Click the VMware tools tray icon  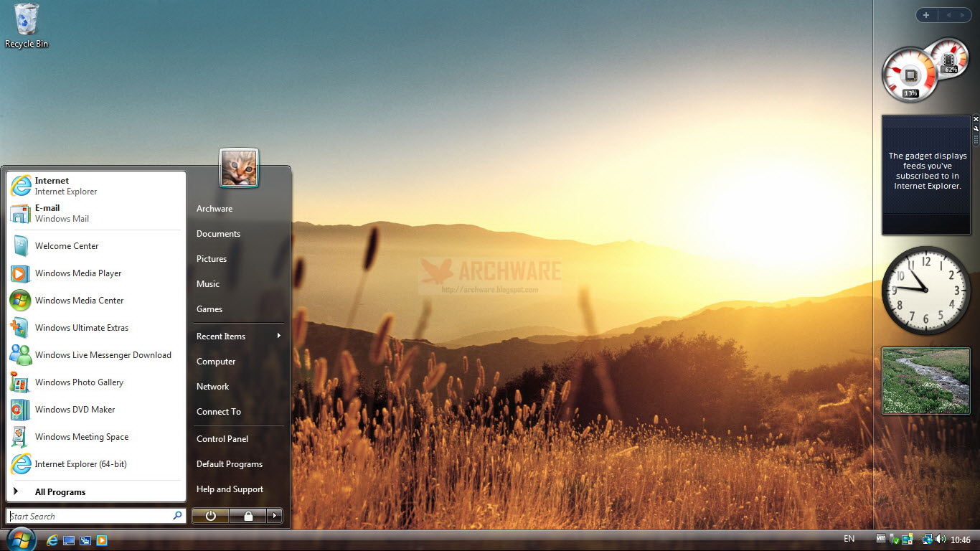(x=881, y=539)
